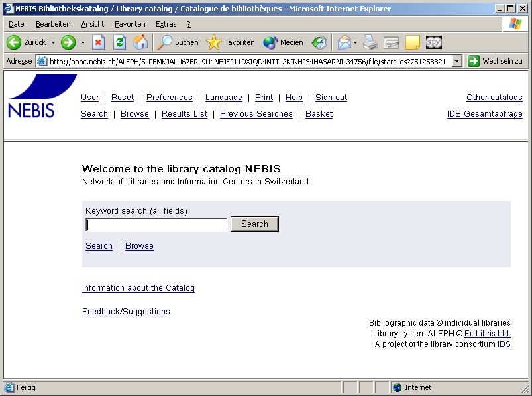Click the Help link

(293, 98)
